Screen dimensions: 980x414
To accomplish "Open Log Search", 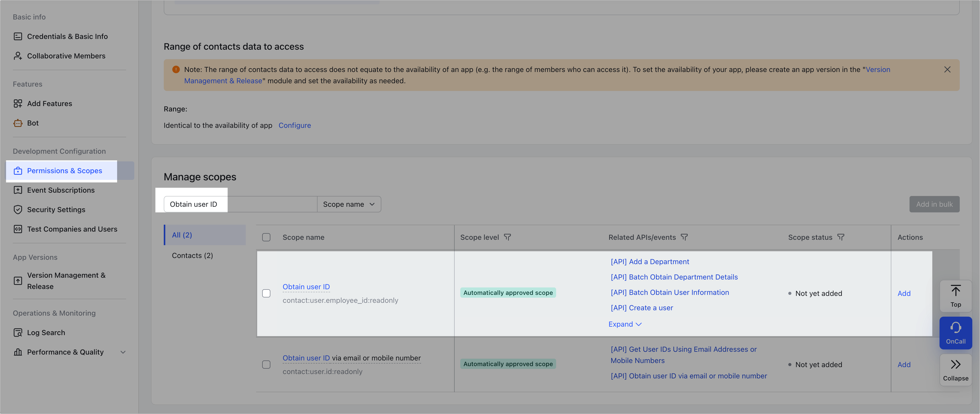I will point(46,332).
